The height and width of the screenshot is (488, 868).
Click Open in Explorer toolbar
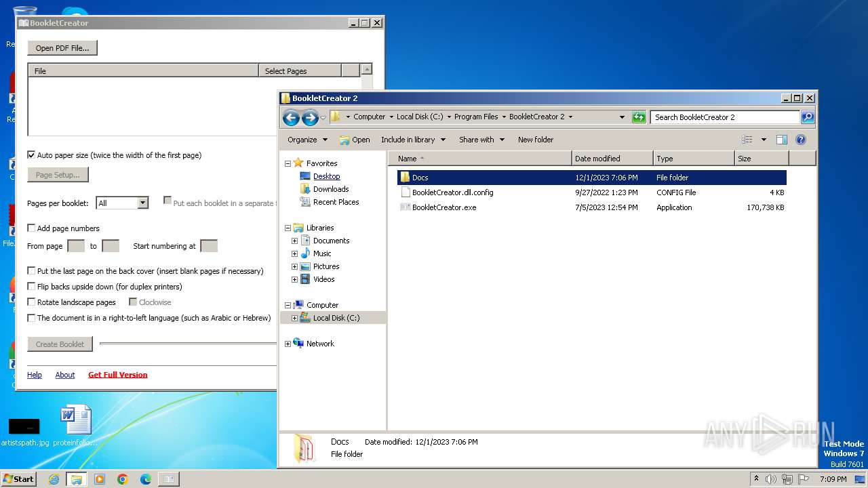355,140
